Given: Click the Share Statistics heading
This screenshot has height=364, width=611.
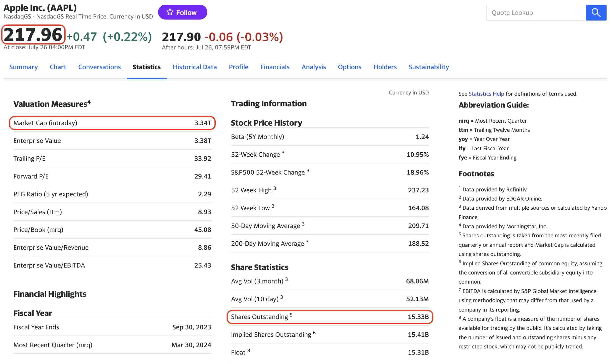Looking at the screenshot, I should pyautogui.click(x=259, y=267).
